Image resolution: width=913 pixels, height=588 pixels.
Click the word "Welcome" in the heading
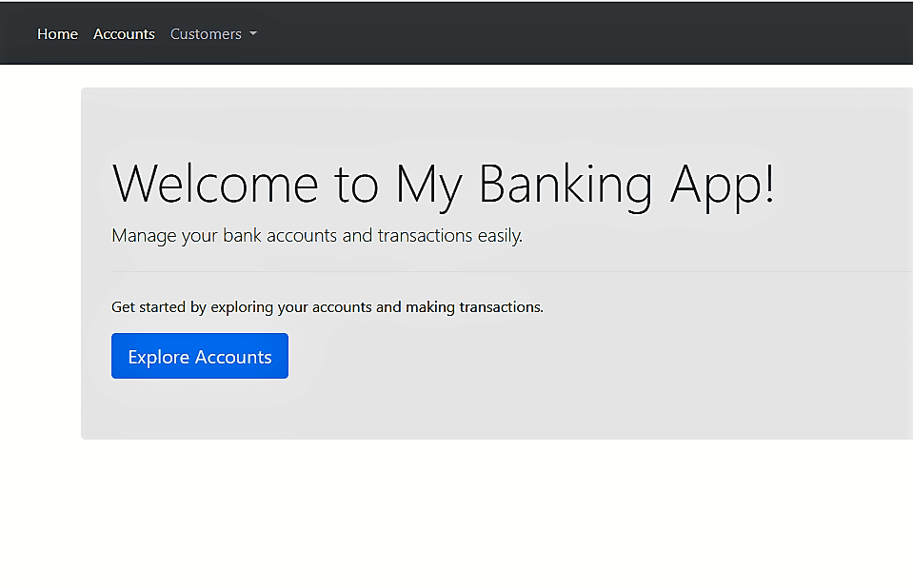tap(215, 184)
